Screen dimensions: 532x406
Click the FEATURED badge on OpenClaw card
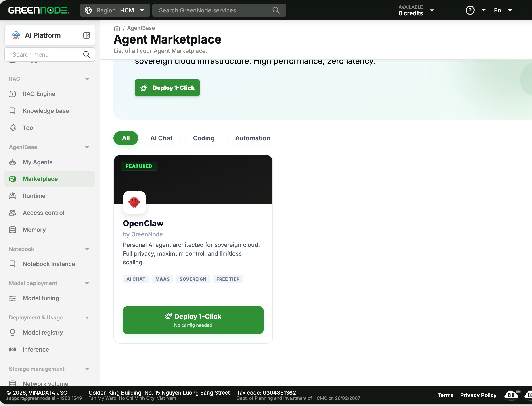pos(139,166)
